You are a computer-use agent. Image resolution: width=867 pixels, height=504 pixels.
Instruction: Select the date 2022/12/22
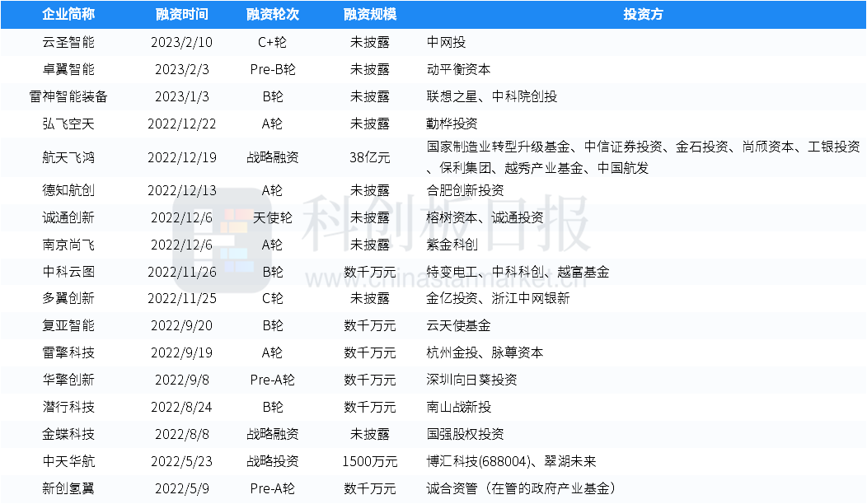(182, 124)
